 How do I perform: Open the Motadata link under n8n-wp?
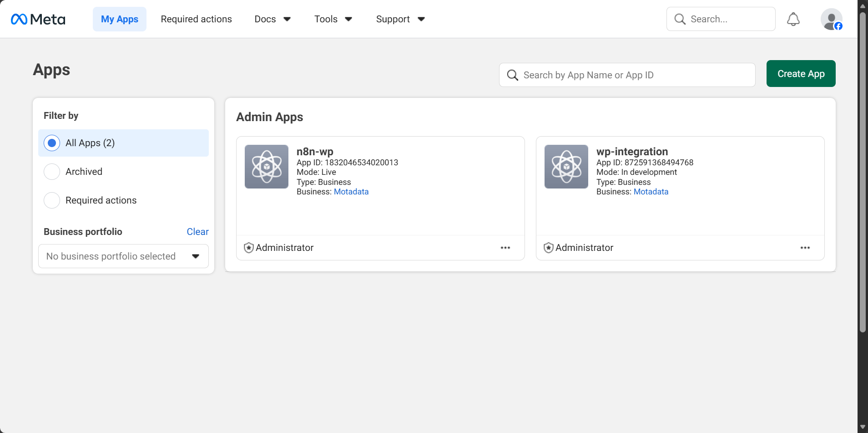[351, 192]
